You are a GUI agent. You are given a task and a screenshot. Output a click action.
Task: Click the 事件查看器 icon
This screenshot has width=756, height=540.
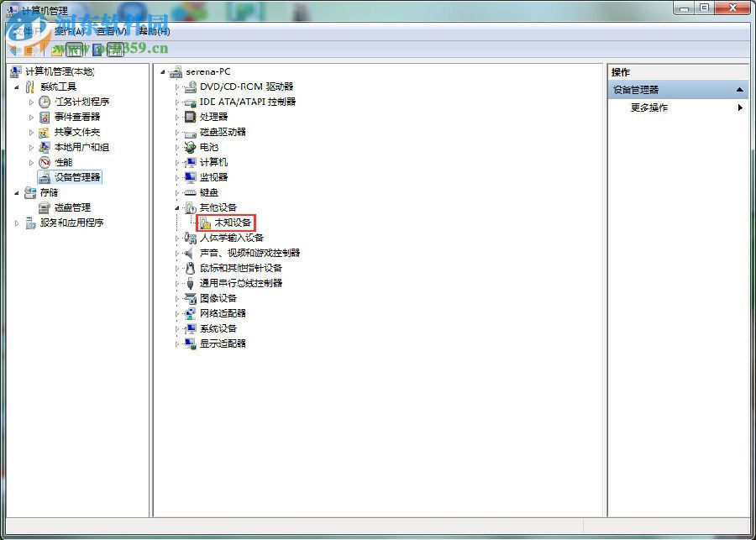[x=45, y=118]
